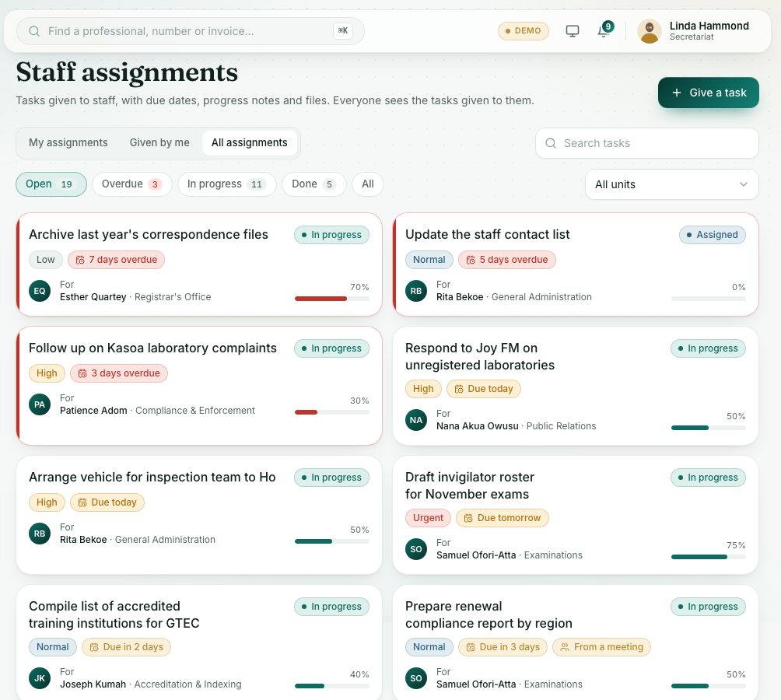Click the Urgent priority badge

pos(428,518)
